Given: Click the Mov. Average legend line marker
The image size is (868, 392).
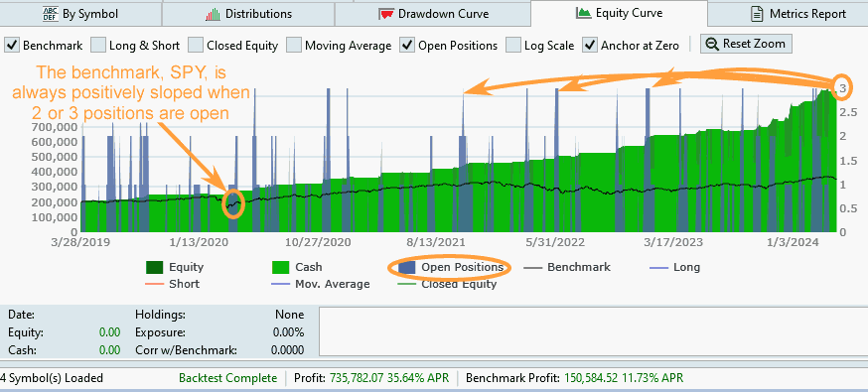Looking at the screenshot, I should click(x=281, y=284).
